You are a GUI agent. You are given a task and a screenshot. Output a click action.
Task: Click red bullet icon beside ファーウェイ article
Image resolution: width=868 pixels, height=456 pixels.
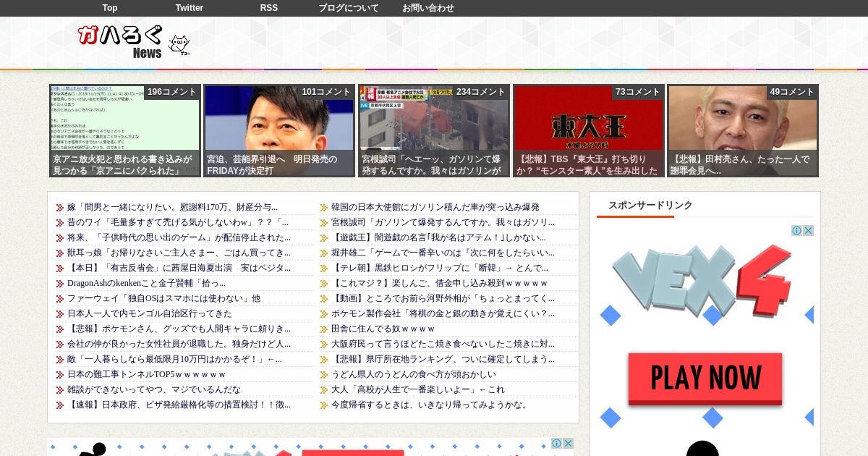60,299
